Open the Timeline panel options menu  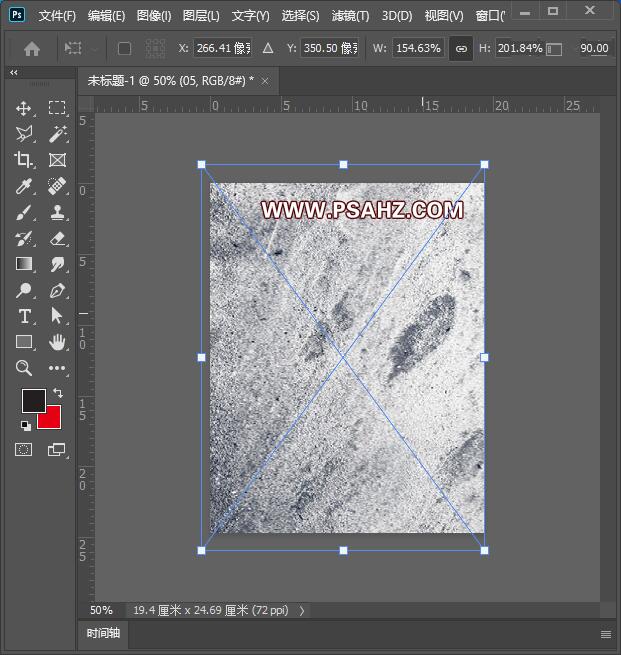[x=606, y=635]
